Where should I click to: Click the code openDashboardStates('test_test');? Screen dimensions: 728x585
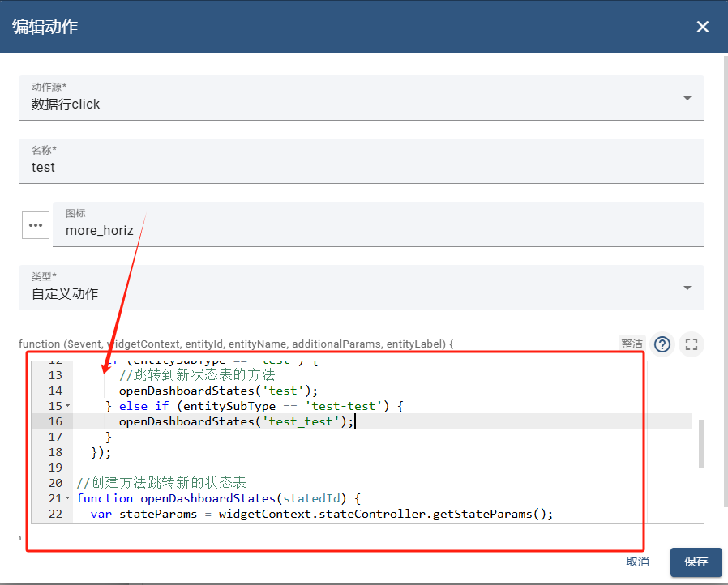click(237, 421)
